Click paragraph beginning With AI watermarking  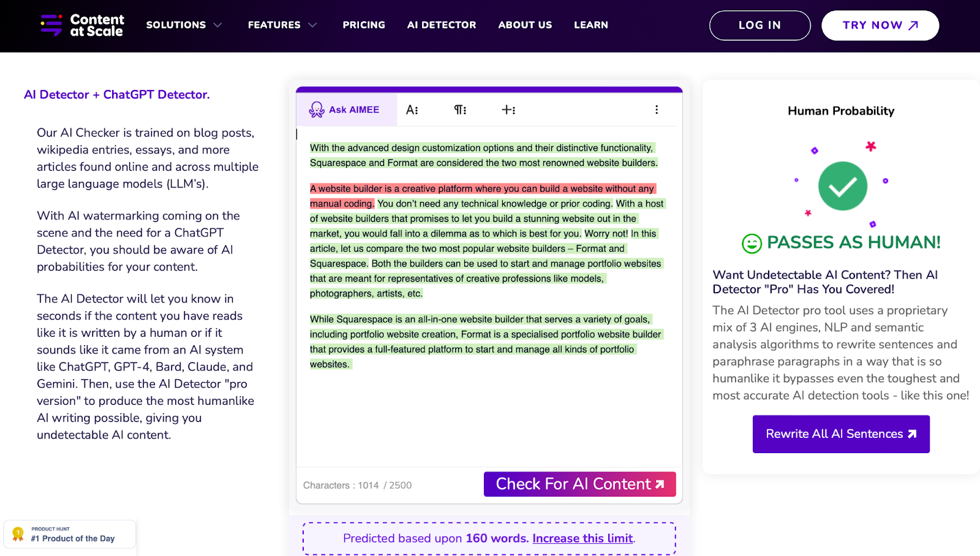coord(138,241)
